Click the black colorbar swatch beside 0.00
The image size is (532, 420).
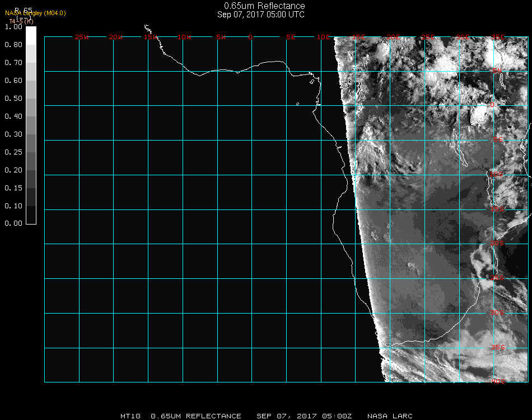31,214
